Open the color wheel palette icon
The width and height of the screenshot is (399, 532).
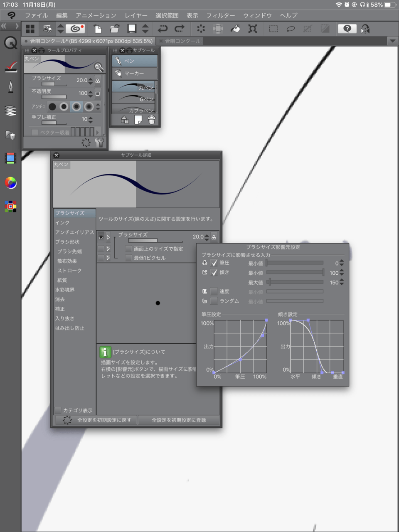(x=10, y=183)
